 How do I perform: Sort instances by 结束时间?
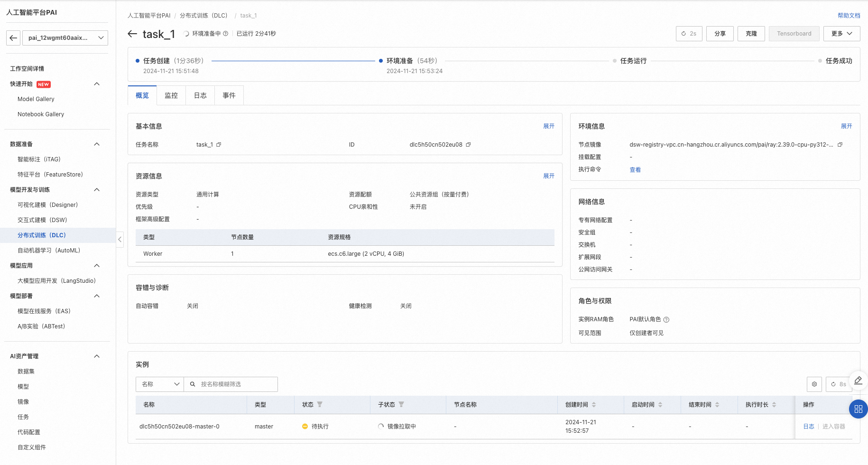(x=717, y=405)
